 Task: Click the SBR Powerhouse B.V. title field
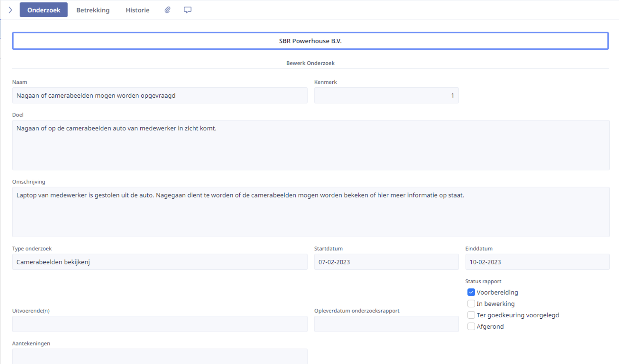(x=310, y=41)
